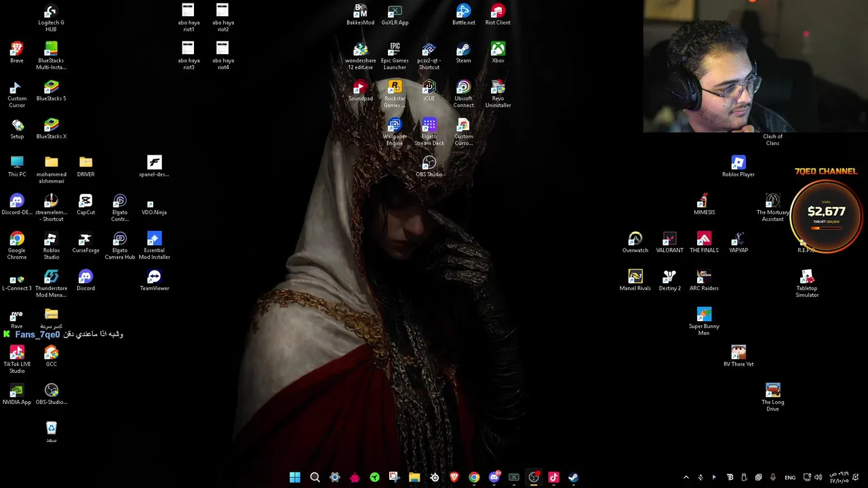Open File Explorer from the taskbar
The height and width of the screenshot is (488, 868).
(414, 477)
